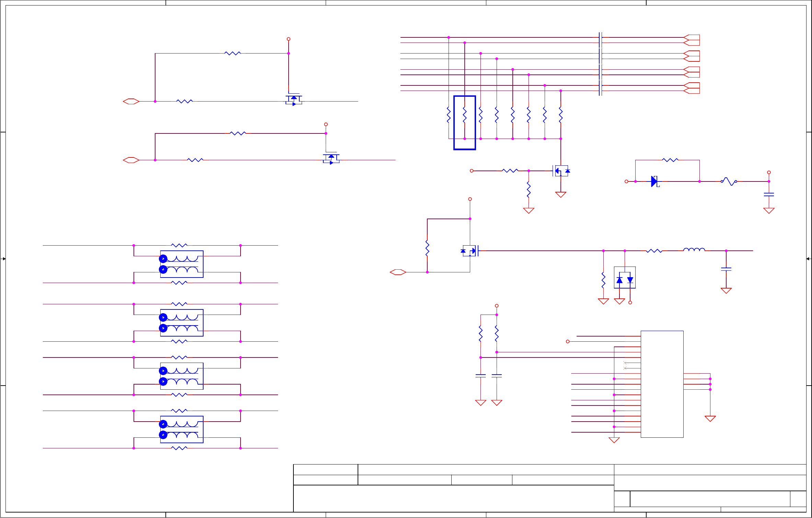Select the pull-up resistor above the top-left MOSFET

(232, 53)
